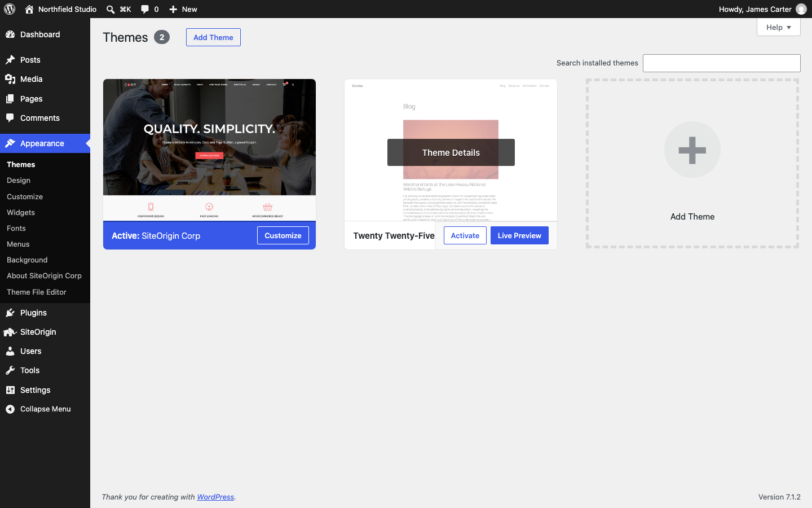Click the Add Theme button beside heading

213,37
